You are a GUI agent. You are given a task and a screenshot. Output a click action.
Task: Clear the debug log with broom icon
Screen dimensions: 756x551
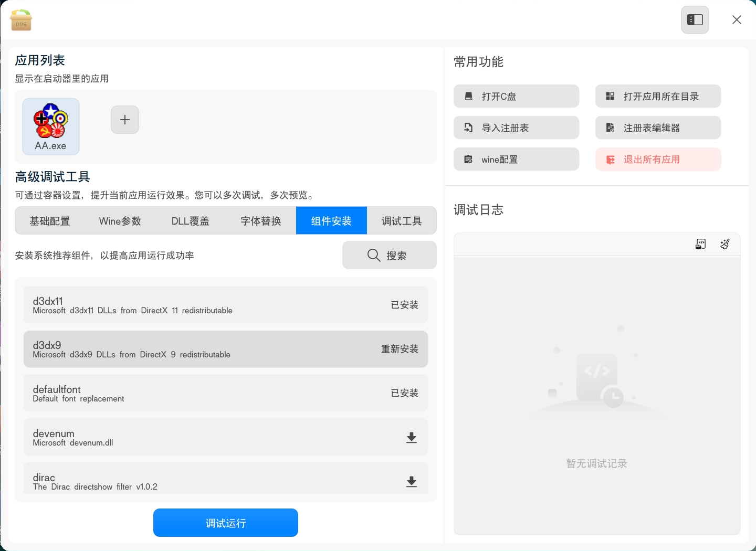[x=724, y=243]
